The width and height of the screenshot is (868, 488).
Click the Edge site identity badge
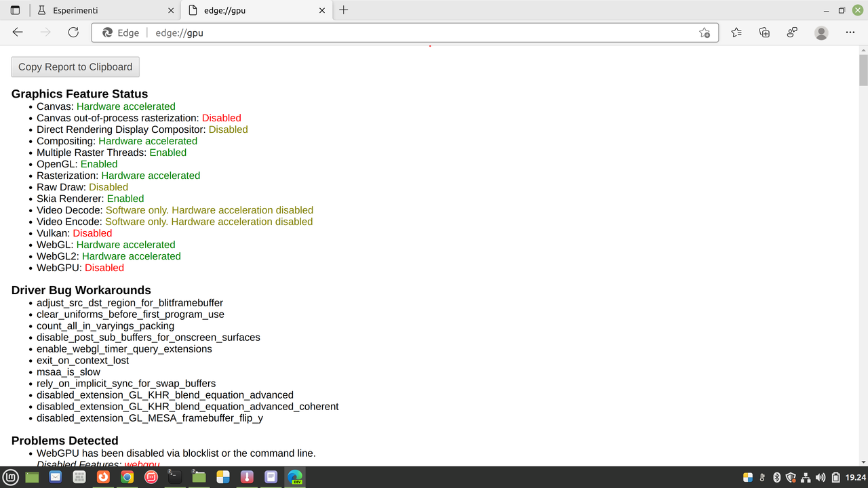(x=121, y=33)
